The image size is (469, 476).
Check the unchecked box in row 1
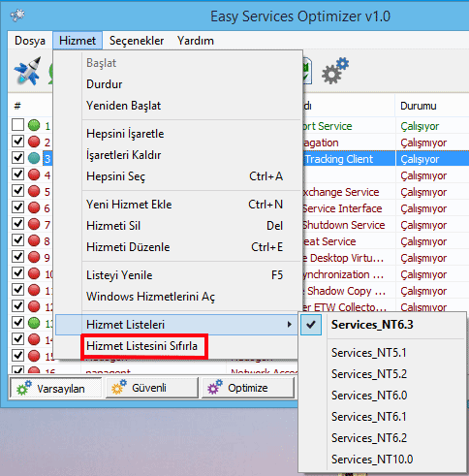tap(18, 124)
